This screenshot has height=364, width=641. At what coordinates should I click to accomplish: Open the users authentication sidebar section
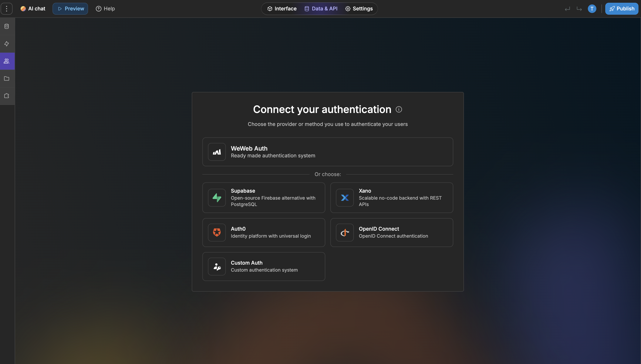[x=7, y=61]
